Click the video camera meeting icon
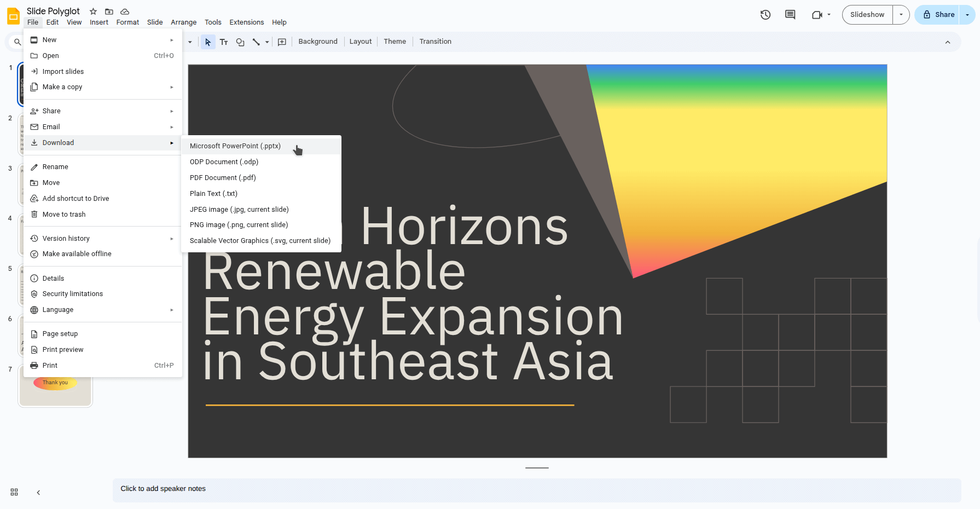Image resolution: width=980 pixels, height=509 pixels. [817, 15]
